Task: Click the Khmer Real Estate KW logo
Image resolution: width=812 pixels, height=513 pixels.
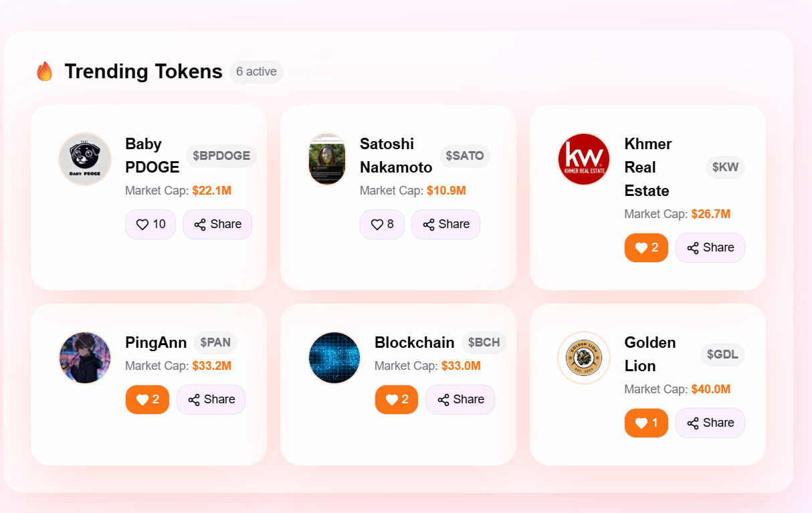Action: 584,159
